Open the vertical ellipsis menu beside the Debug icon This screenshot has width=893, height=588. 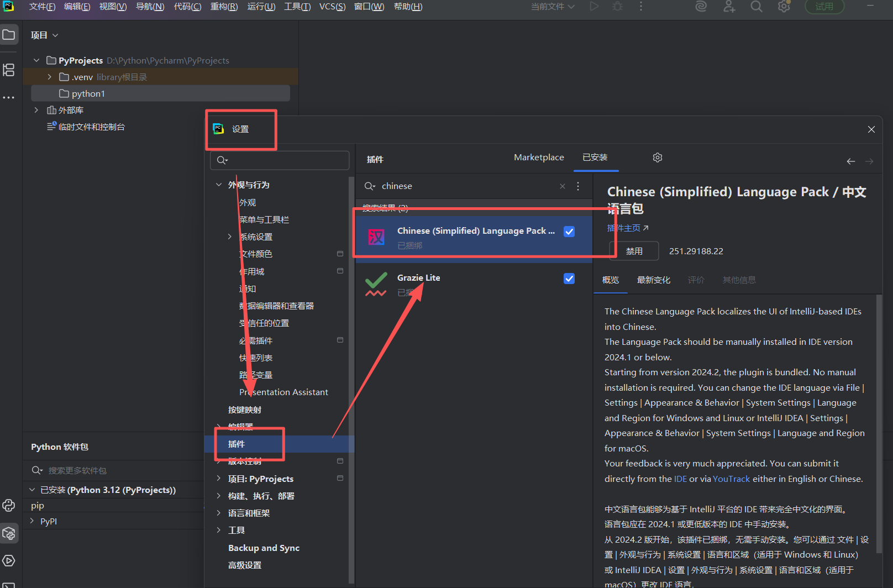pyautogui.click(x=641, y=7)
